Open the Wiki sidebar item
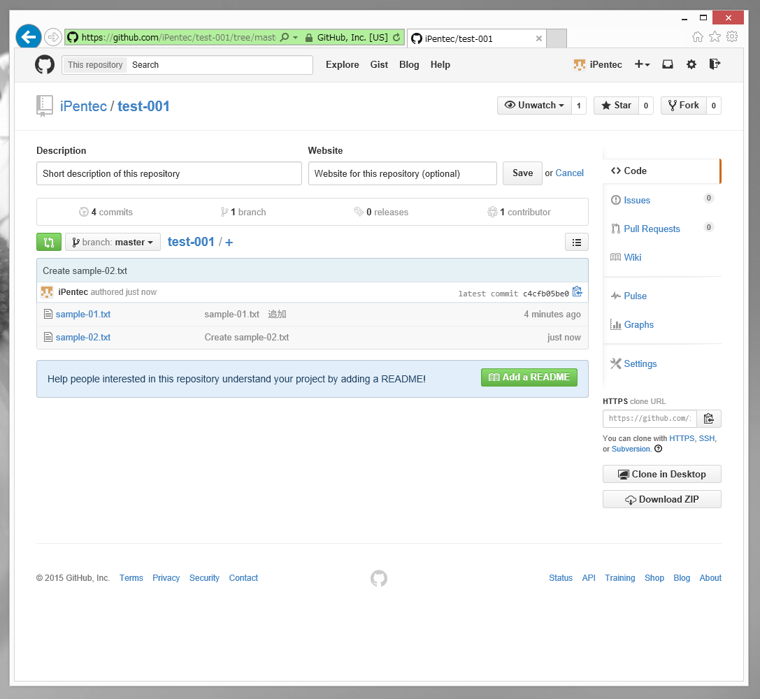Viewport: 760px width, 699px height. click(632, 257)
